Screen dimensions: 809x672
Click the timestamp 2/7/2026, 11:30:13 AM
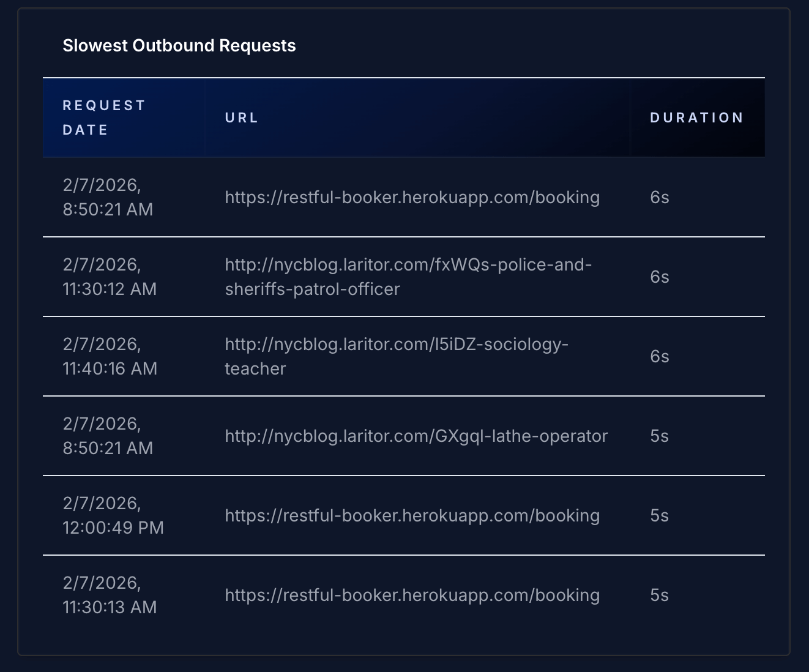coord(110,594)
